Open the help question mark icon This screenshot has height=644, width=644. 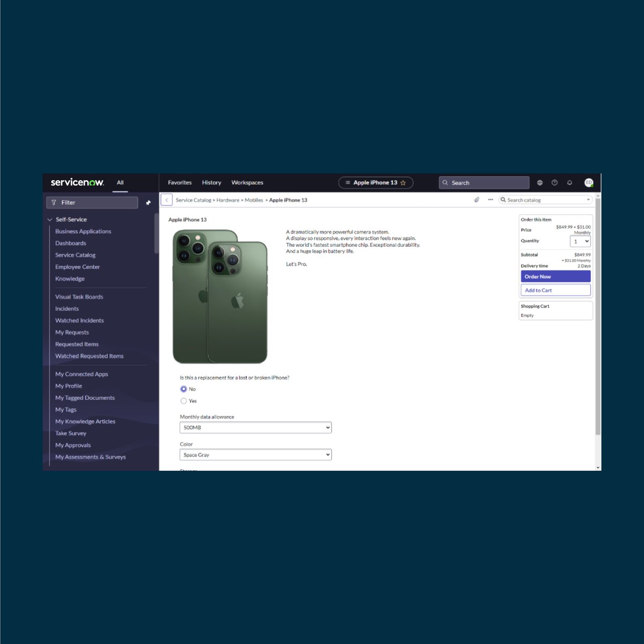[x=554, y=182]
